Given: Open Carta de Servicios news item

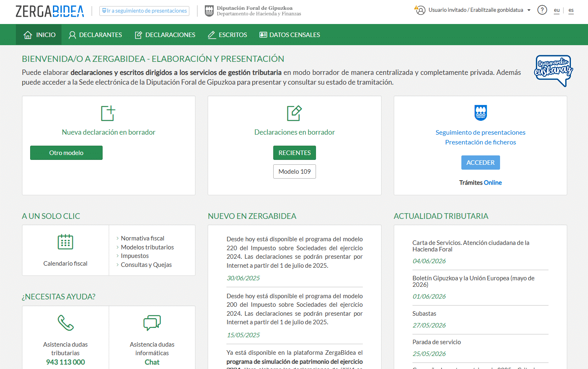Looking at the screenshot, I should click(471, 246).
